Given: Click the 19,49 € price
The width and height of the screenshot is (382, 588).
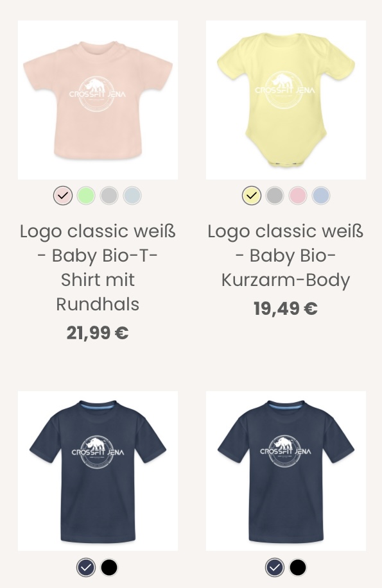Looking at the screenshot, I should [286, 308].
